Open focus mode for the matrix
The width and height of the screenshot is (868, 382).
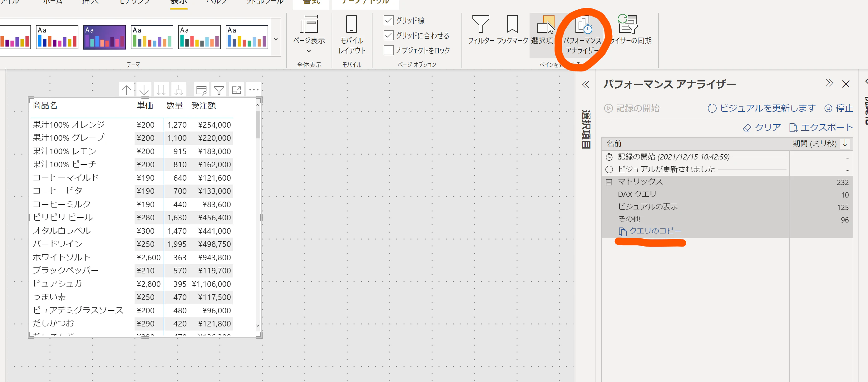click(x=236, y=90)
